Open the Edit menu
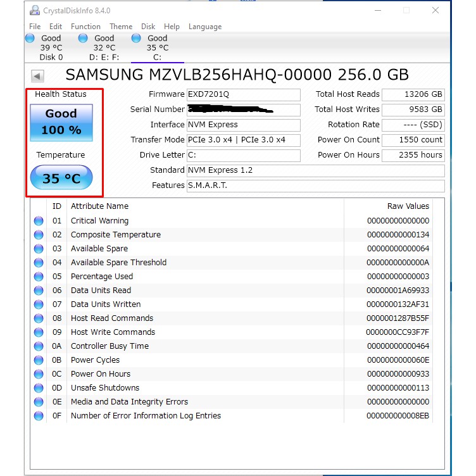This screenshot has height=476, width=476. click(x=56, y=27)
